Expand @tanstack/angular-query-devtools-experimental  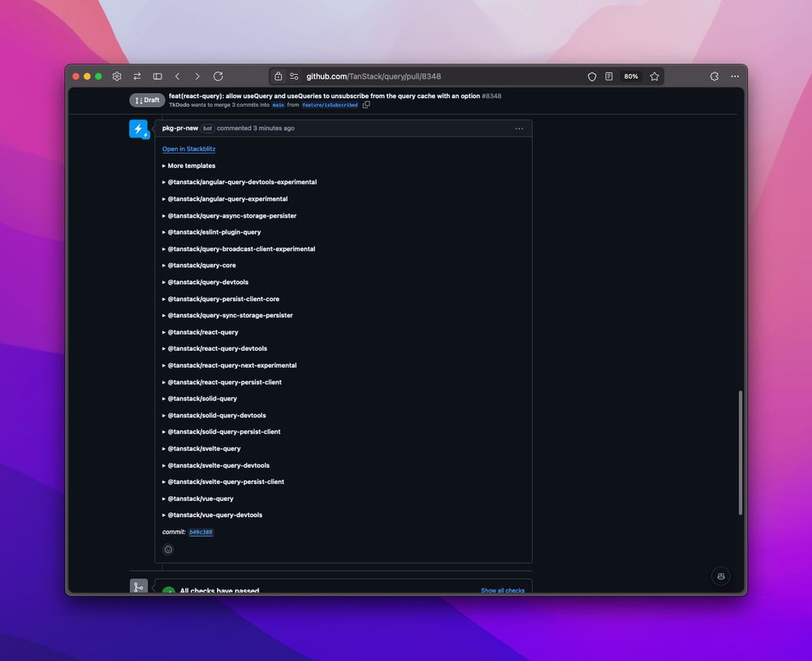240,183
